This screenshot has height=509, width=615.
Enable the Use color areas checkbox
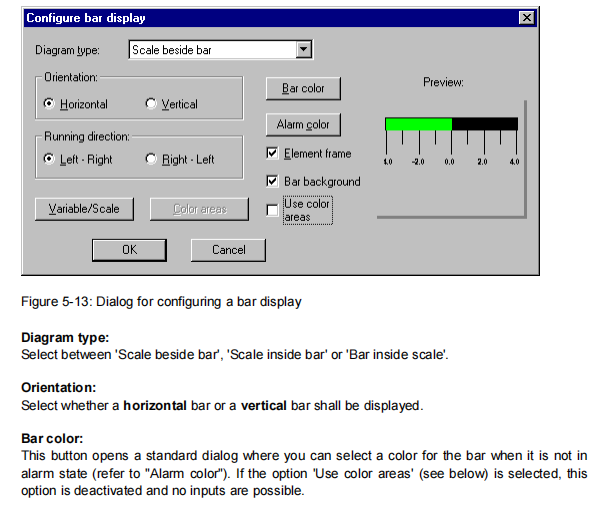tap(272, 210)
